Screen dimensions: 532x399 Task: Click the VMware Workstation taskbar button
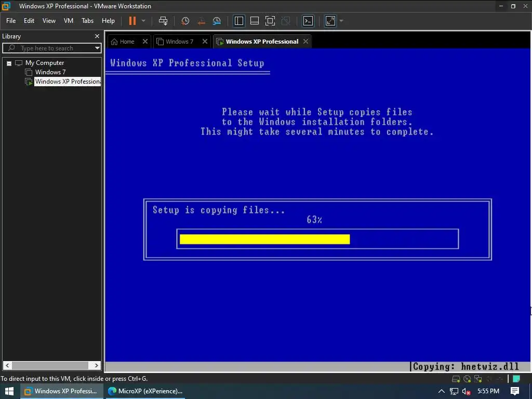[x=61, y=391]
